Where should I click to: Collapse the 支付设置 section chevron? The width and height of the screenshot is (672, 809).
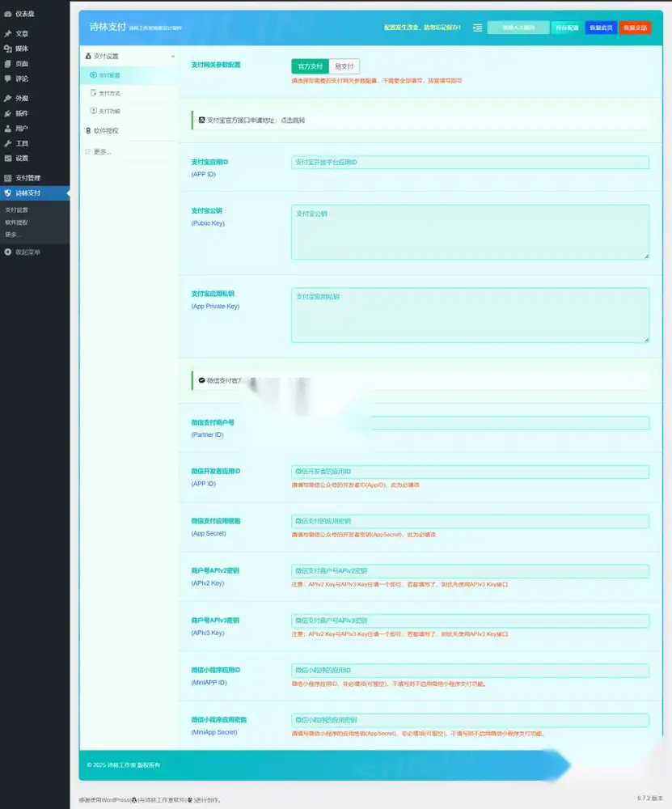point(173,57)
